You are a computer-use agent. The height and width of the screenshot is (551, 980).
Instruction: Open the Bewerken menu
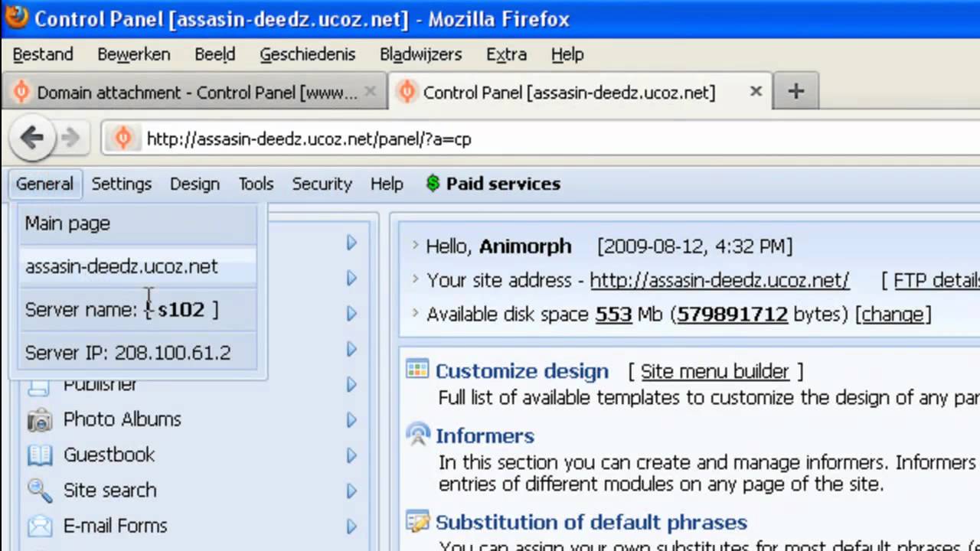[x=134, y=54]
